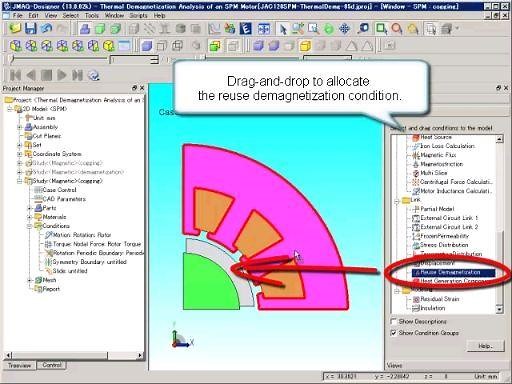Expand the Assembly tree node
This screenshot has height=384, width=512.
pos(20,127)
